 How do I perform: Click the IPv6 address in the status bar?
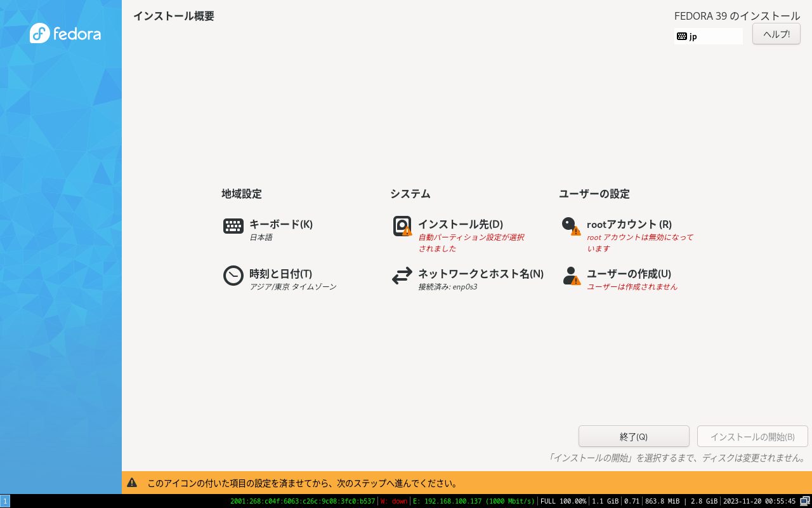303,501
